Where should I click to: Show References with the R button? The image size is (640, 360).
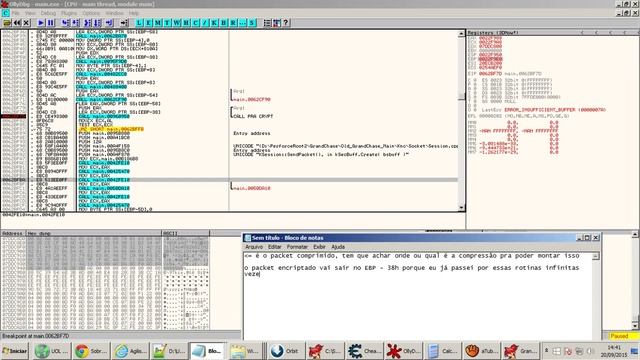[233, 23]
